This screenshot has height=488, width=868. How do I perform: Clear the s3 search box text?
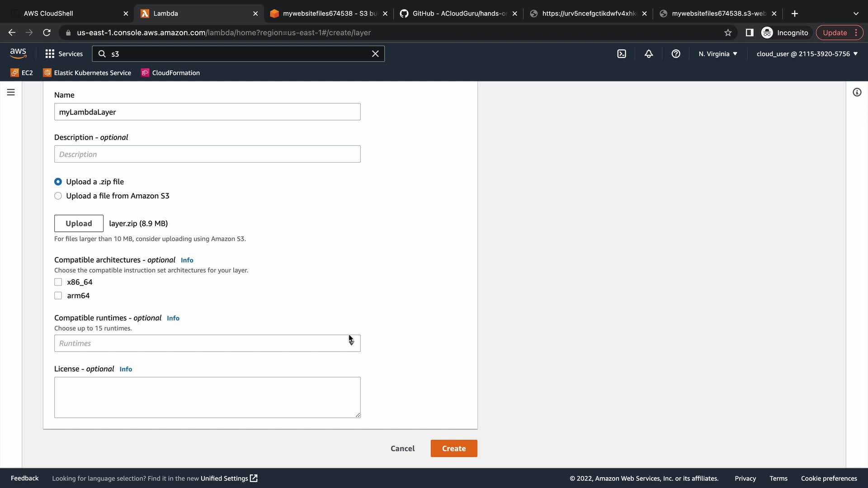point(375,54)
